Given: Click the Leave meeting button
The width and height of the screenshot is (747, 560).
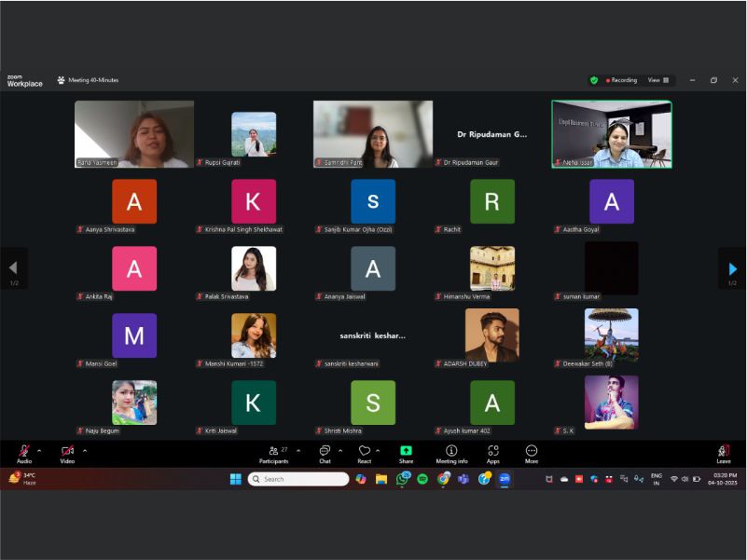Looking at the screenshot, I should point(723,452).
